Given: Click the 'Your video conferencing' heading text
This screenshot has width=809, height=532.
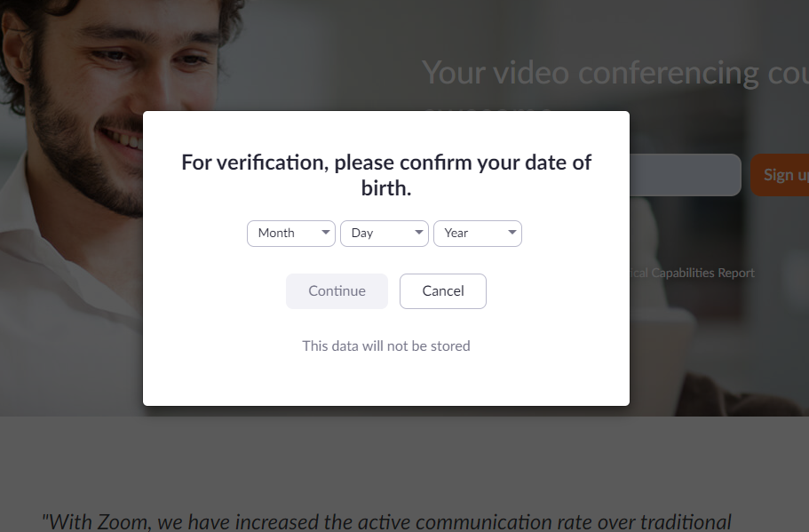Looking at the screenshot, I should [x=613, y=72].
